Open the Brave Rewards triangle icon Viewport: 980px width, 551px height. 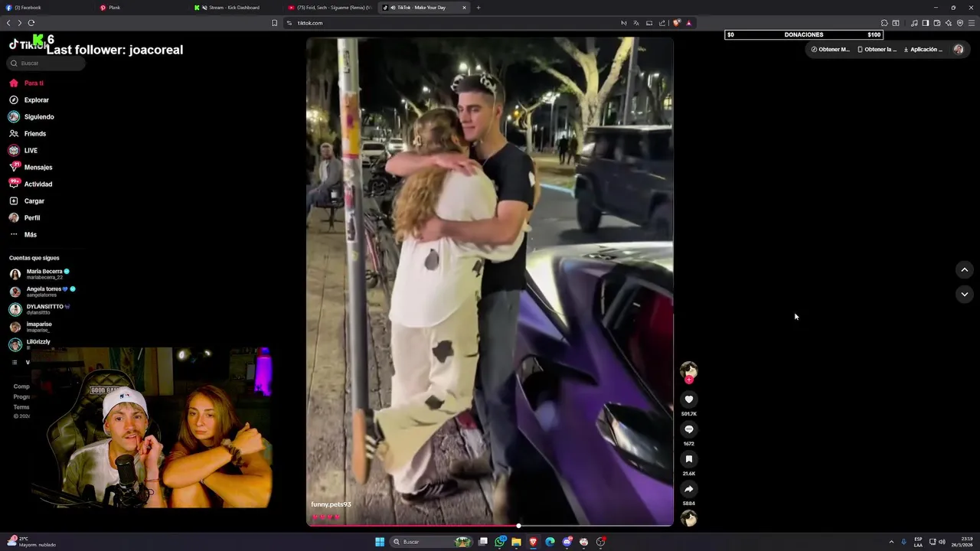688,23
